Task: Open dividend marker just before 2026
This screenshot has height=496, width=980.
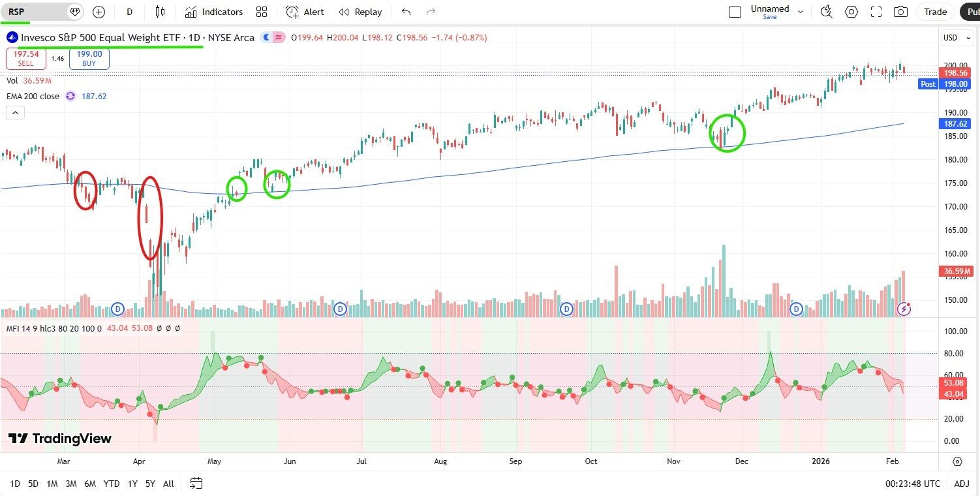Action: pos(796,308)
